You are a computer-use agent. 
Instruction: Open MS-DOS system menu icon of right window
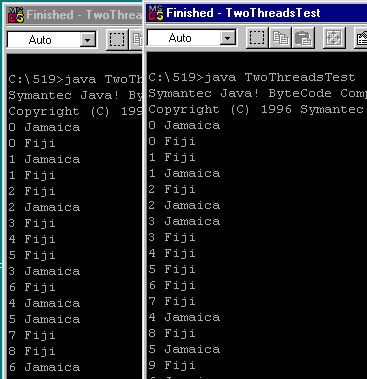(x=156, y=13)
